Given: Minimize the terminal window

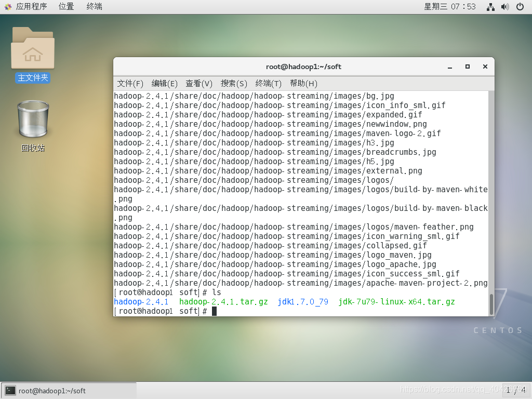Looking at the screenshot, I should 450,67.
